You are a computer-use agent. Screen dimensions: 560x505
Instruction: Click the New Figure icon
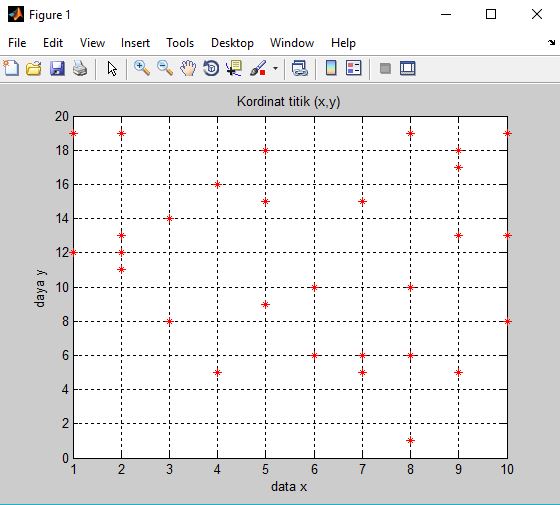pyautogui.click(x=11, y=68)
